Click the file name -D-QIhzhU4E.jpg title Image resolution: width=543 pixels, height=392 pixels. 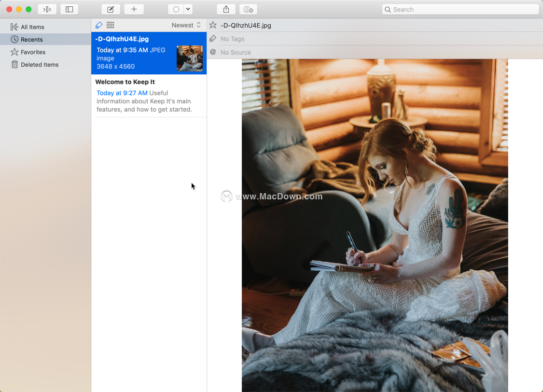click(246, 25)
